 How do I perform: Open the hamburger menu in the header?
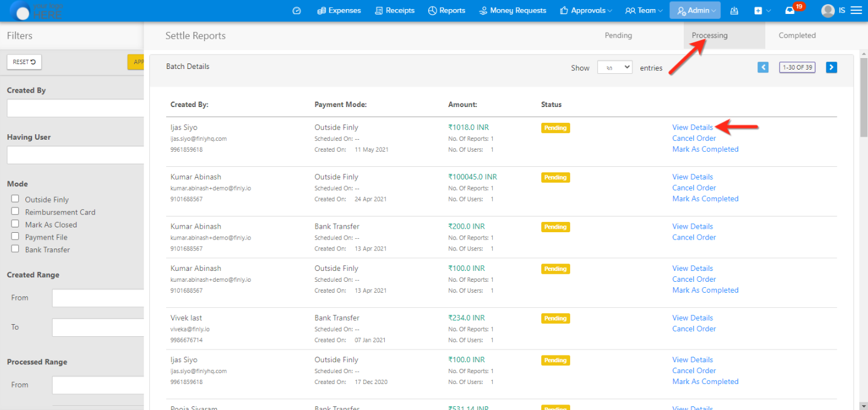(856, 10)
